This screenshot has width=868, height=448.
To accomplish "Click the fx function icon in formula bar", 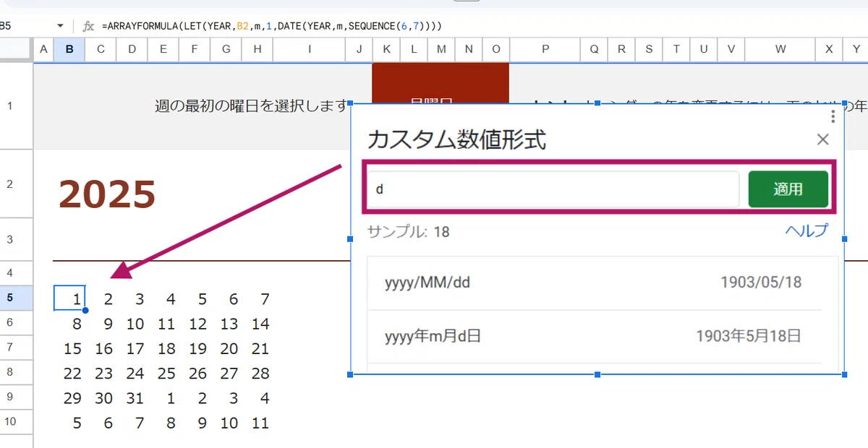I will click(88, 26).
